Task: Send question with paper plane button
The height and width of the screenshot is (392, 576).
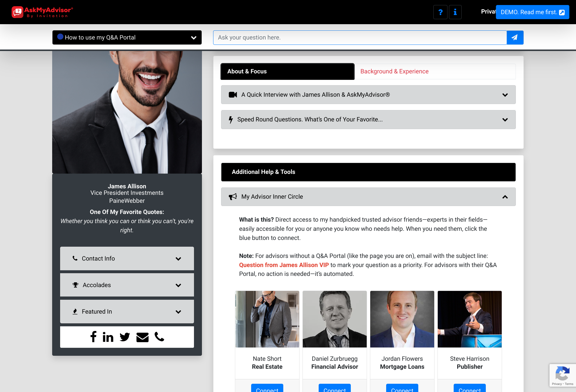Action: 515,37
